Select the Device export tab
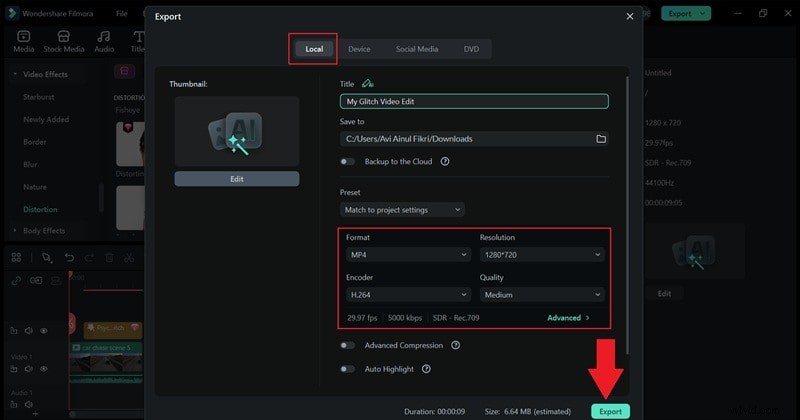Screen dimensions: 800x420 [359, 49]
